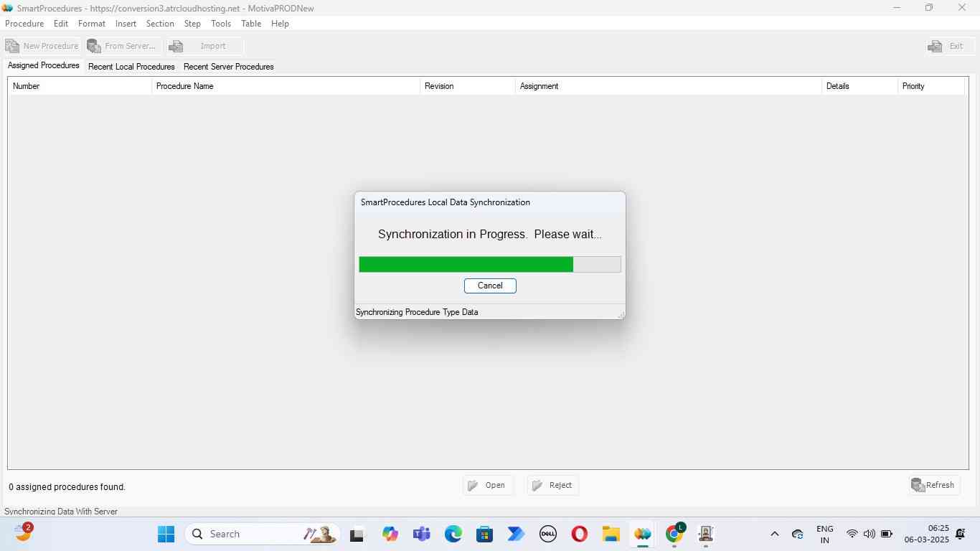Open the Insert menu
Image resolution: width=980 pixels, height=551 pixels.
click(x=126, y=24)
